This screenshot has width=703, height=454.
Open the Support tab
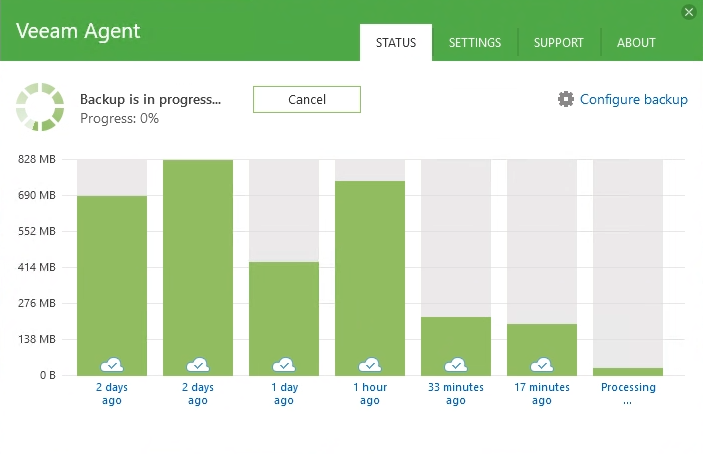point(559,43)
